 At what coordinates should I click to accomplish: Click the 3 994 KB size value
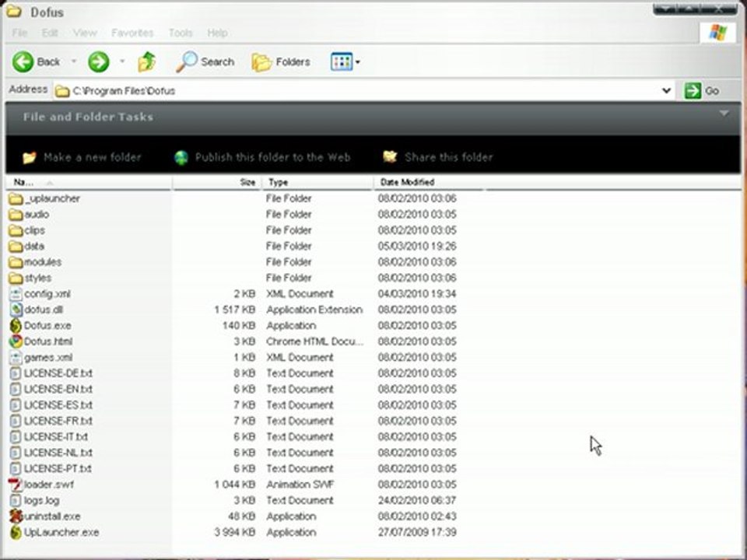(x=234, y=532)
